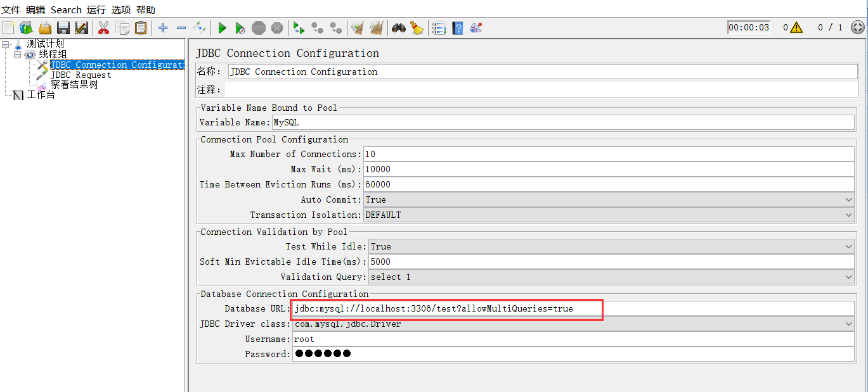Open the Transaction Isolation dropdown

click(609, 215)
